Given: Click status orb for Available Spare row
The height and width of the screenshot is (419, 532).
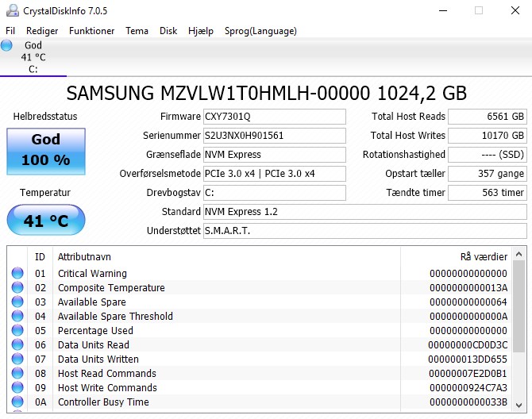Looking at the screenshot, I should click(17, 302).
